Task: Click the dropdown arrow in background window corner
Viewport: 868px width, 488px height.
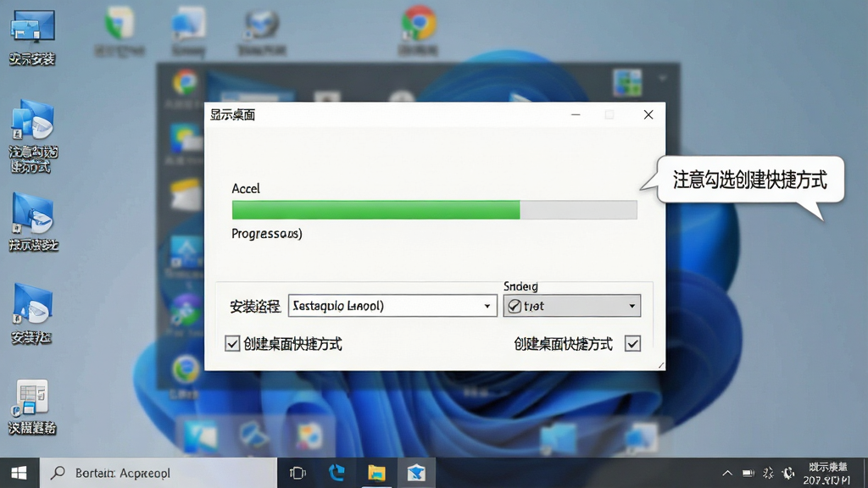Action: pyautogui.click(x=663, y=78)
